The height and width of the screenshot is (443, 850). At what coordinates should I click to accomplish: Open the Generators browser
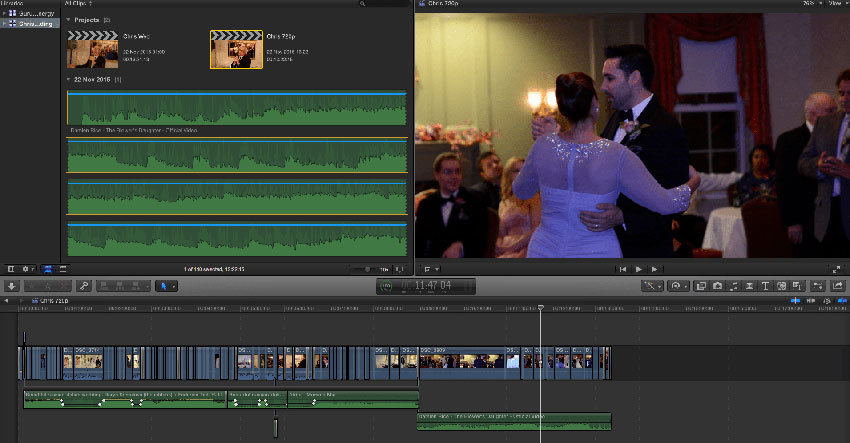click(781, 286)
